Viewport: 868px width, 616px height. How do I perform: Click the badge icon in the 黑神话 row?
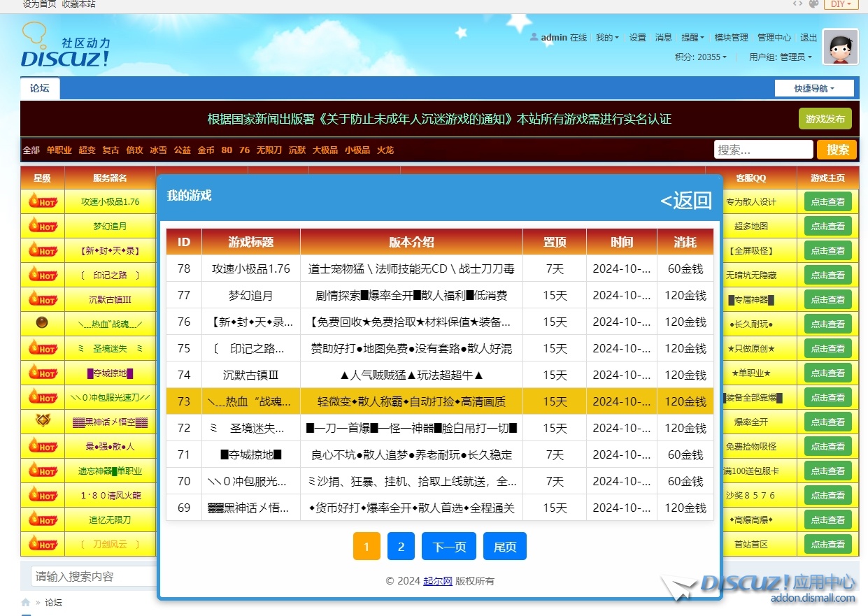point(42,421)
